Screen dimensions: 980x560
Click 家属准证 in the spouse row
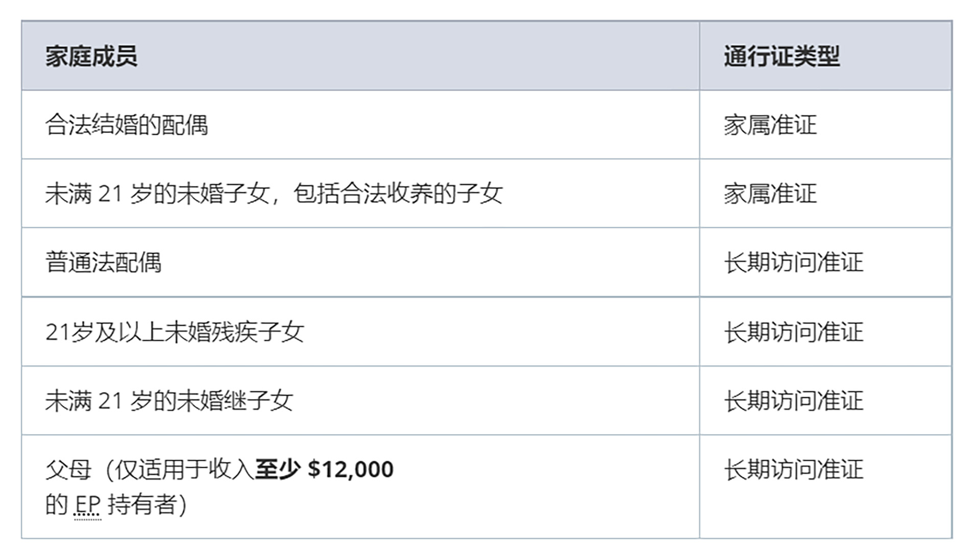[x=770, y=125]
